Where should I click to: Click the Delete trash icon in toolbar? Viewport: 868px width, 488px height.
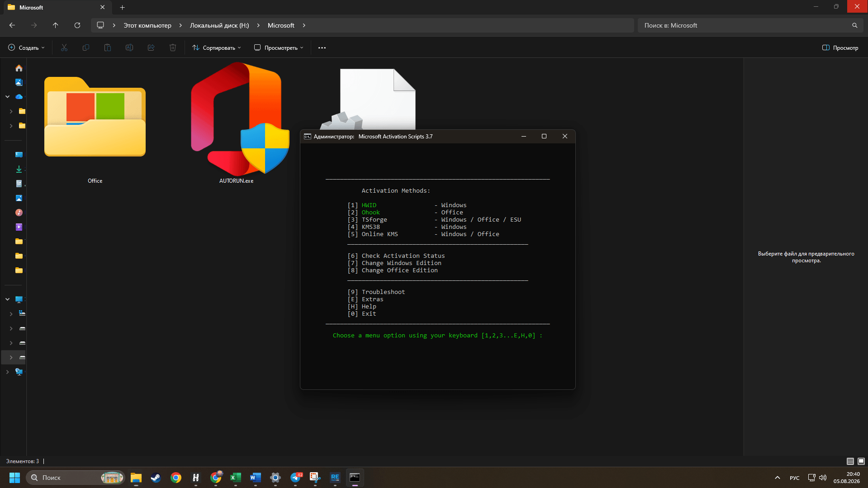173,47
